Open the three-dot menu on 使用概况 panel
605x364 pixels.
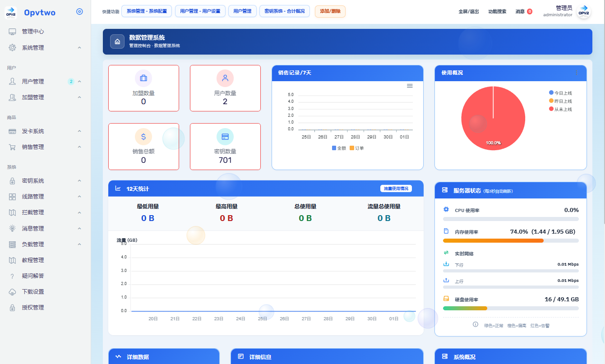coord(576,73)
